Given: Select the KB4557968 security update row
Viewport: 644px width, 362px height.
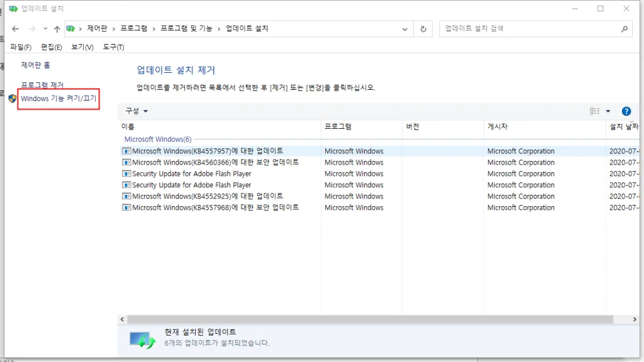Looking at the screenshot, I should [x=380, y=207].
